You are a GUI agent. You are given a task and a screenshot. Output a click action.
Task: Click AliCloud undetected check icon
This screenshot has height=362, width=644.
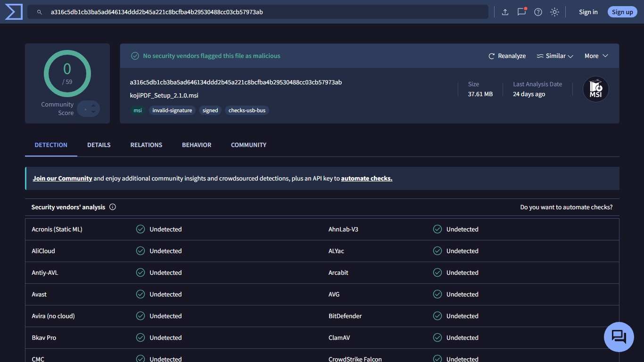point(140,251)
